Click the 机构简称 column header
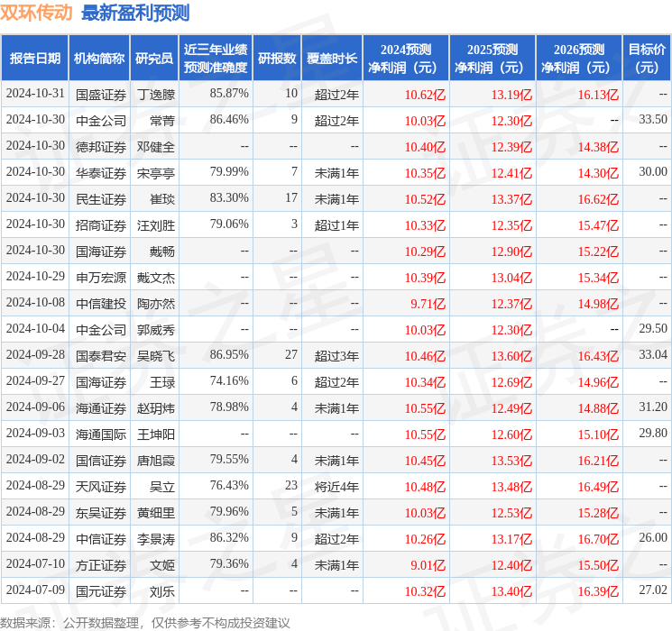This screenshot has height=631, width=672. coord(99,59)
